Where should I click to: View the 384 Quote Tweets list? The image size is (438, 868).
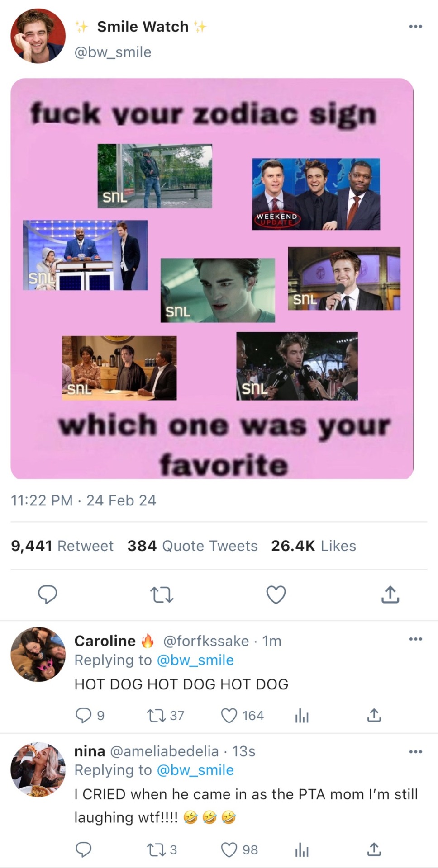click(x=192, y=546)
